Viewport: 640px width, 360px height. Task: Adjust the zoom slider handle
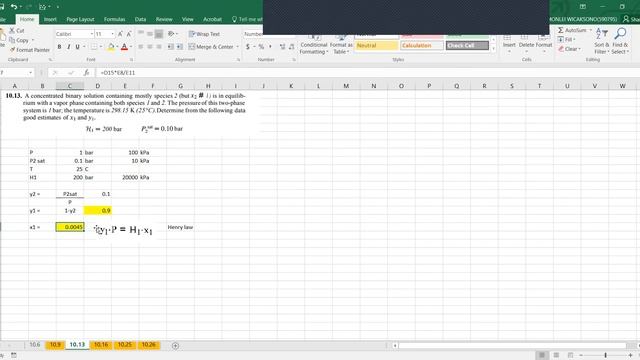pos(606,355)
